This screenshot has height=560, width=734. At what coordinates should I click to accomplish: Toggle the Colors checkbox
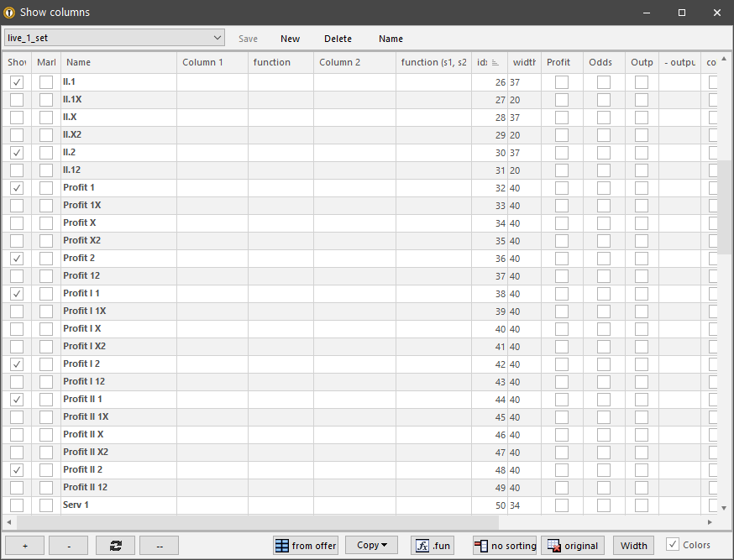coord(672,544)
